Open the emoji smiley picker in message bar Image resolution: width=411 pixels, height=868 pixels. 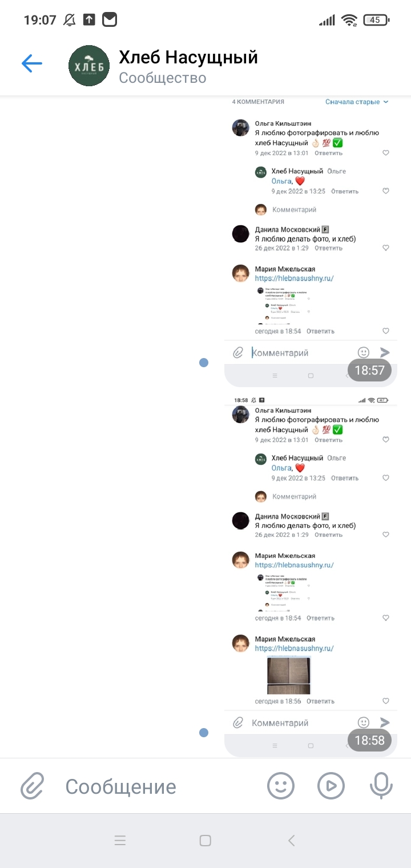click(281, 786)
